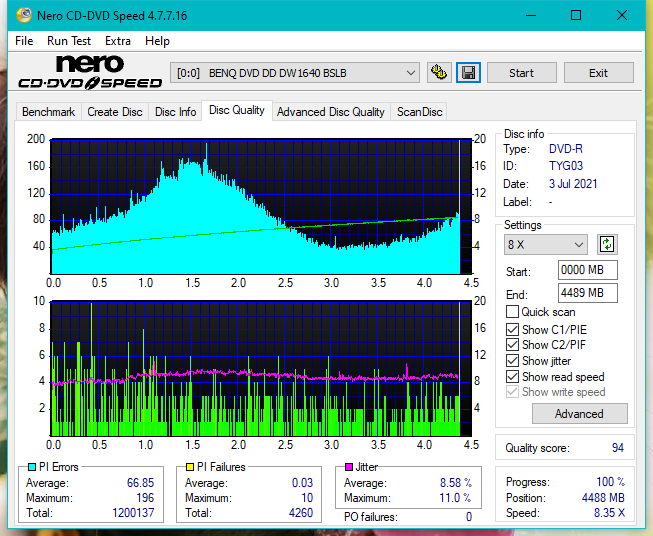Expand the 8 X speed dropdown

(546, 244)
